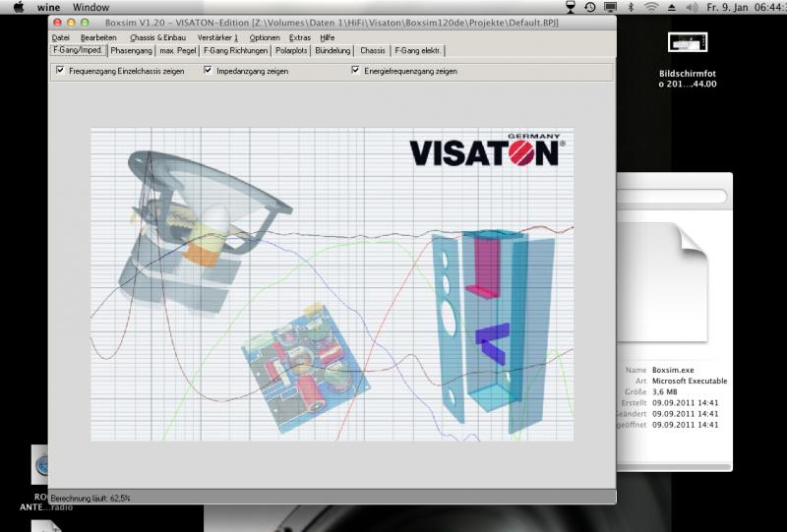Viewport: 787px width, 532px height.
Task: Open the Datei menu
Action: (x=61, y=37)
